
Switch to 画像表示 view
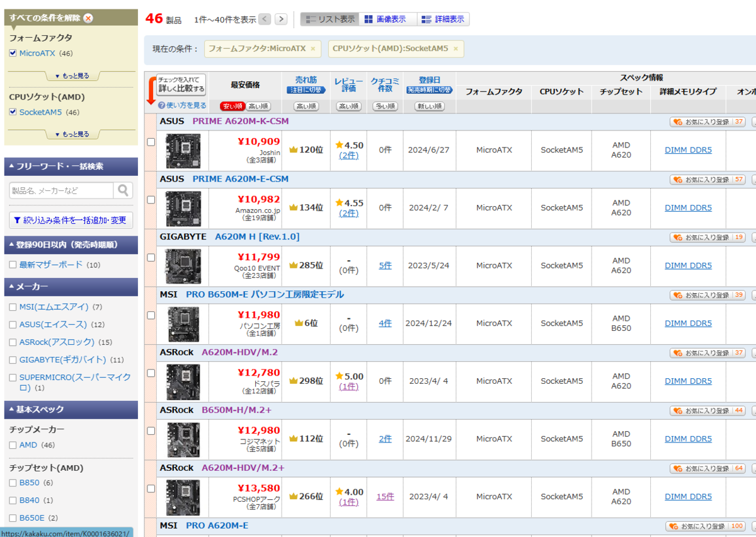pyautogui.click(x=387, y=20)
